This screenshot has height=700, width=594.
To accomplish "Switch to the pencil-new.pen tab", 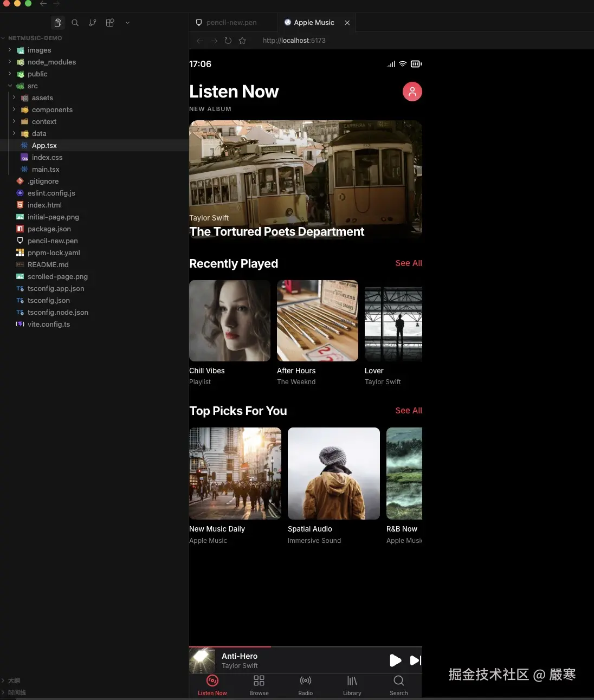I will [x=233, y=23].
